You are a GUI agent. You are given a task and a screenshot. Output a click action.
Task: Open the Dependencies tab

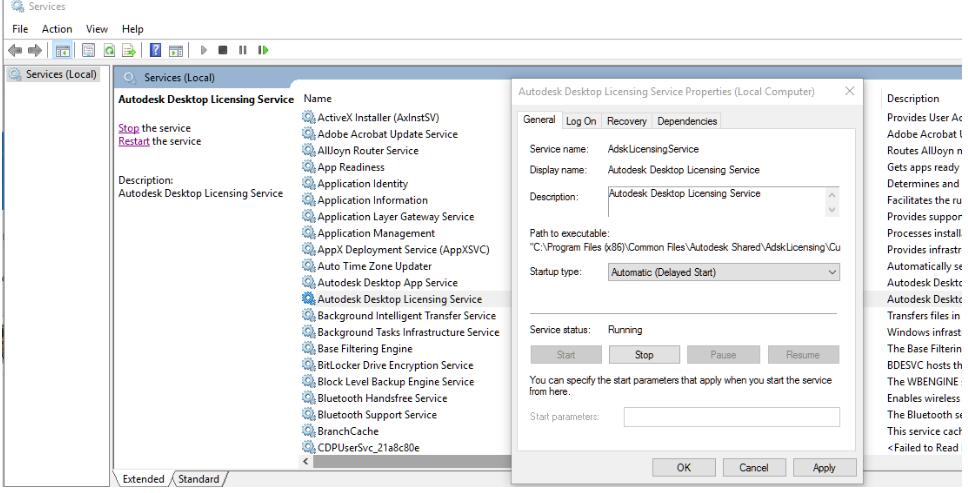686,122
